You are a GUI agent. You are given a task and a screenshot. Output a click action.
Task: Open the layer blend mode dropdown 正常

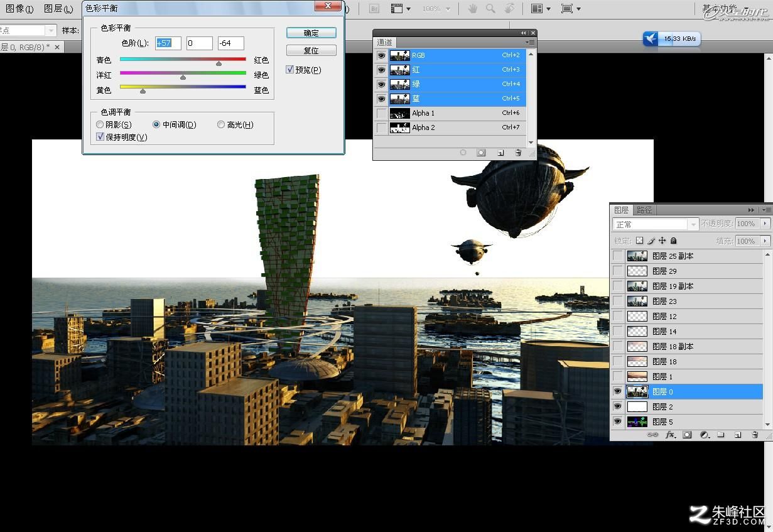pyautogui.click(x=656, y=224)
